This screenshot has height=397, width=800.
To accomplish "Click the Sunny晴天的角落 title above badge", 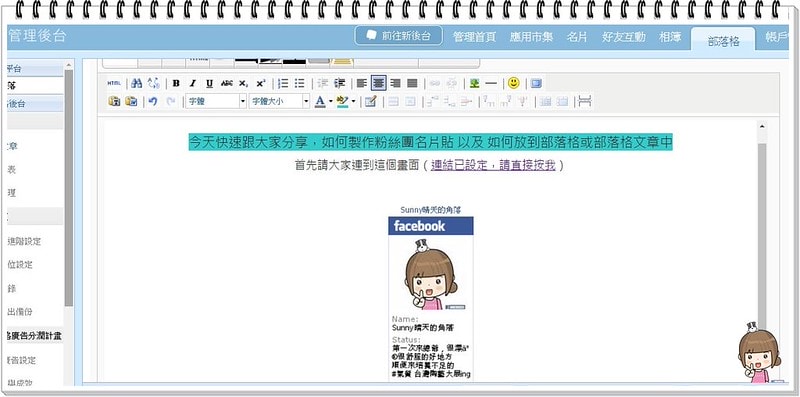I will tap(431, 210).
